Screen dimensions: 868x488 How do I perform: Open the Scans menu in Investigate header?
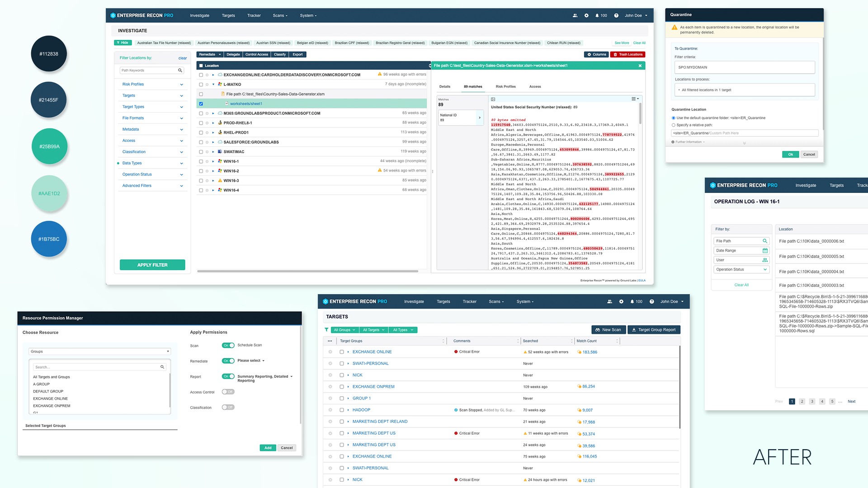pyautogui.click(x=280, y=15)
